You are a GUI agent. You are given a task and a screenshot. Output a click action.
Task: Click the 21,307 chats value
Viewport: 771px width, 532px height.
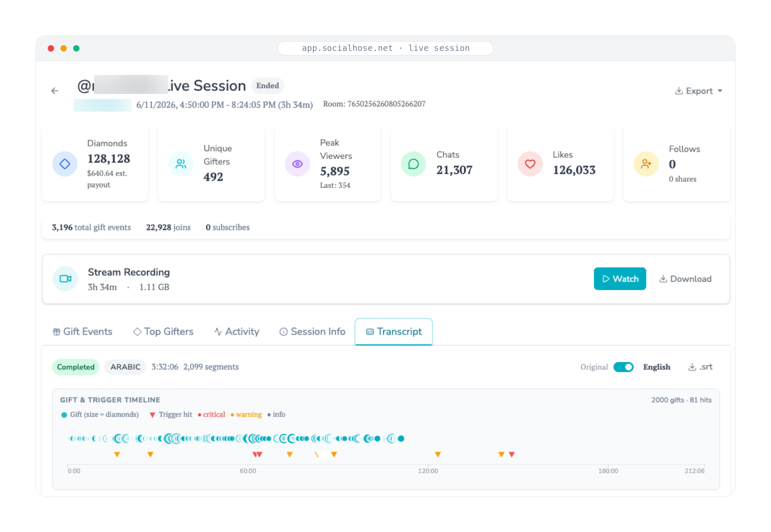(x=454, y=170)
